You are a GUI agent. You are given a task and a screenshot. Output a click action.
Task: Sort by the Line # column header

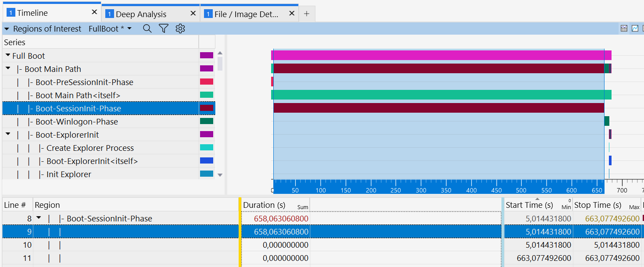18,205
